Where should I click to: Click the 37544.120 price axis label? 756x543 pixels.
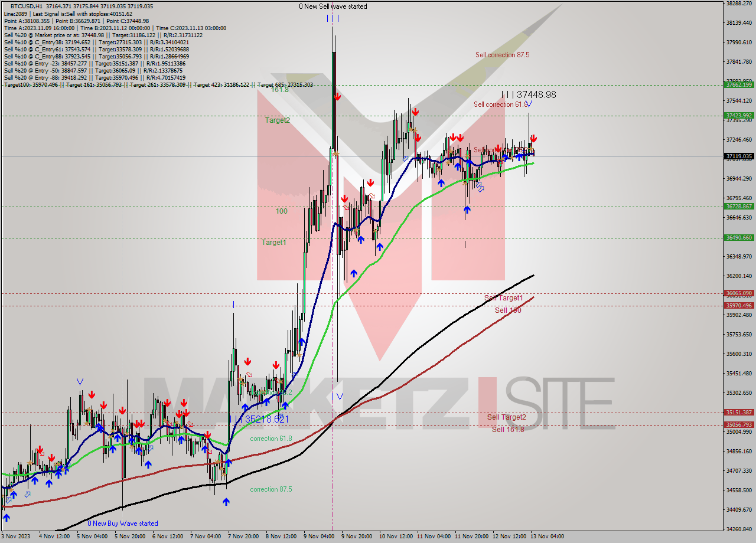[x=739, y=100]
